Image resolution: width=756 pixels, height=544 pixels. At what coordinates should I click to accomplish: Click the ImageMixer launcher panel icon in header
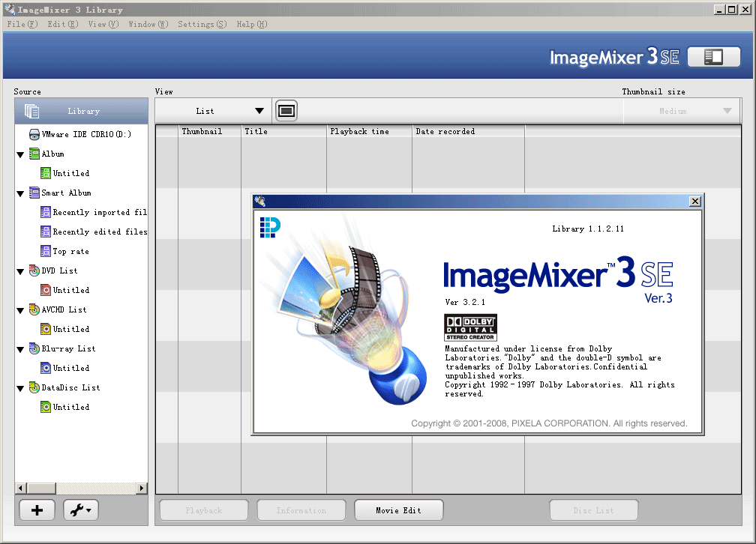pos(713,57)
